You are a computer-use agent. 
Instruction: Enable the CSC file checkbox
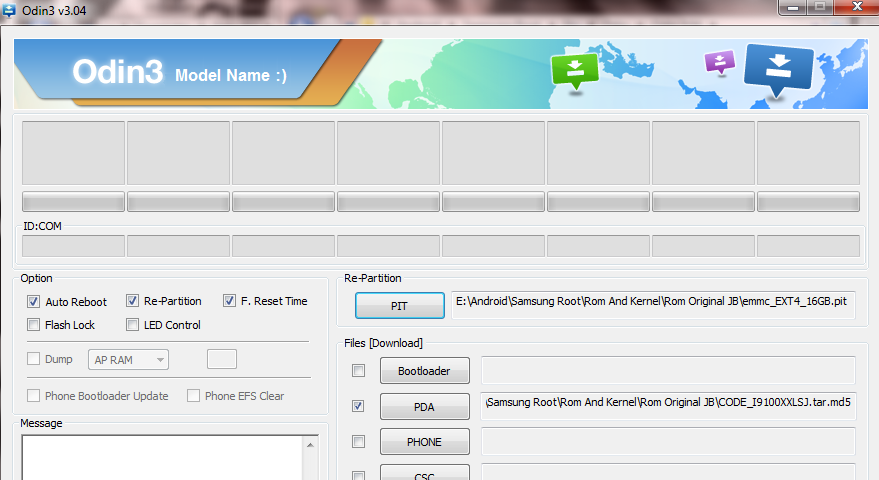point(358,476)
